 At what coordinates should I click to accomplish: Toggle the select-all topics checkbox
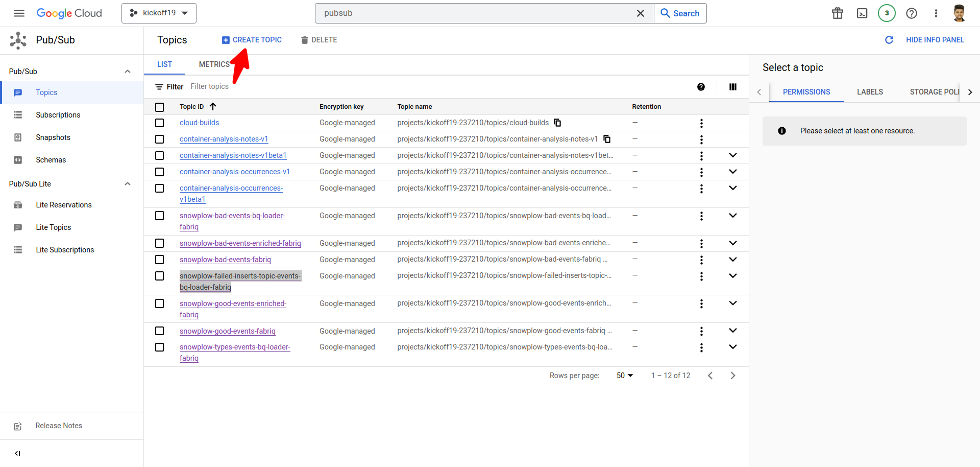(160, 107)
